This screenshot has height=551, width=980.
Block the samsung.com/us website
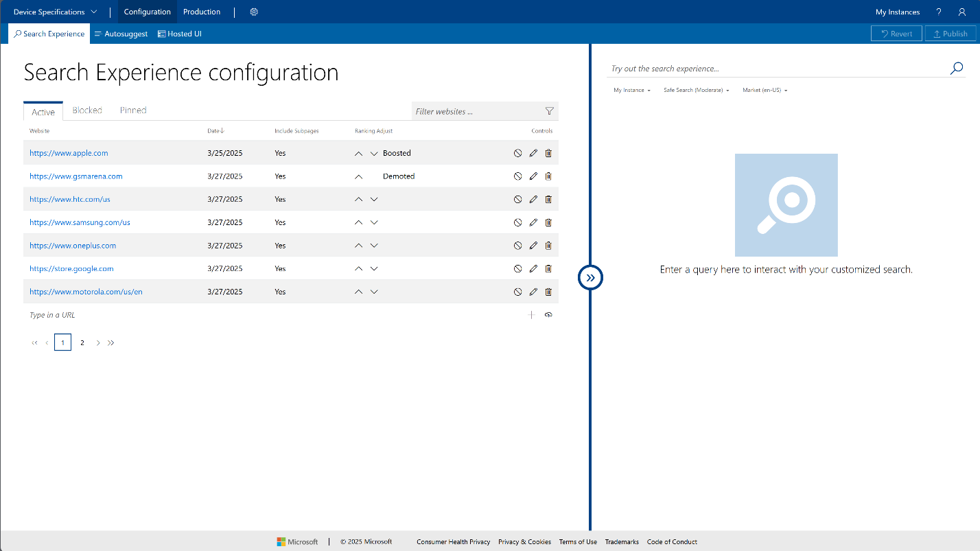(518, 222)
